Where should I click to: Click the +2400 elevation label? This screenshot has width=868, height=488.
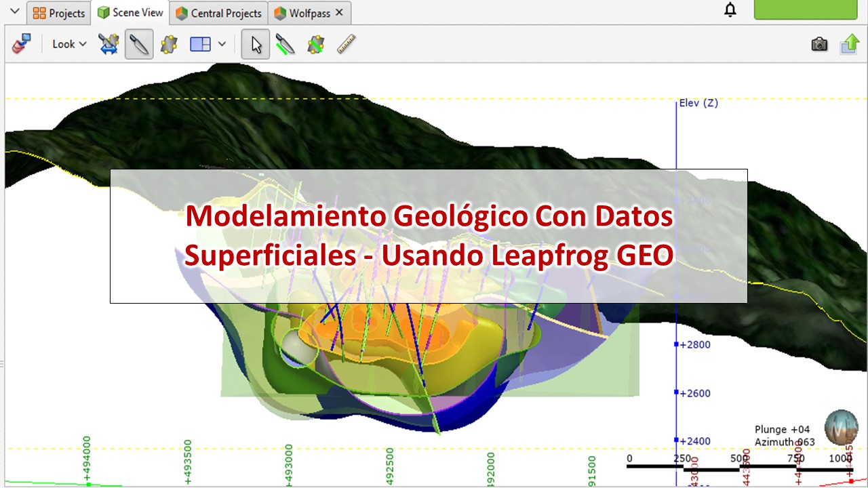[x=694, y=441]
